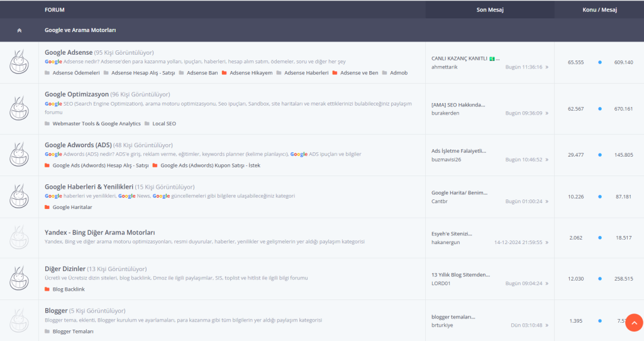644x341 pixels.
Task: Go to last post arrow at Bugün 09:04:24
Action: 547,284
